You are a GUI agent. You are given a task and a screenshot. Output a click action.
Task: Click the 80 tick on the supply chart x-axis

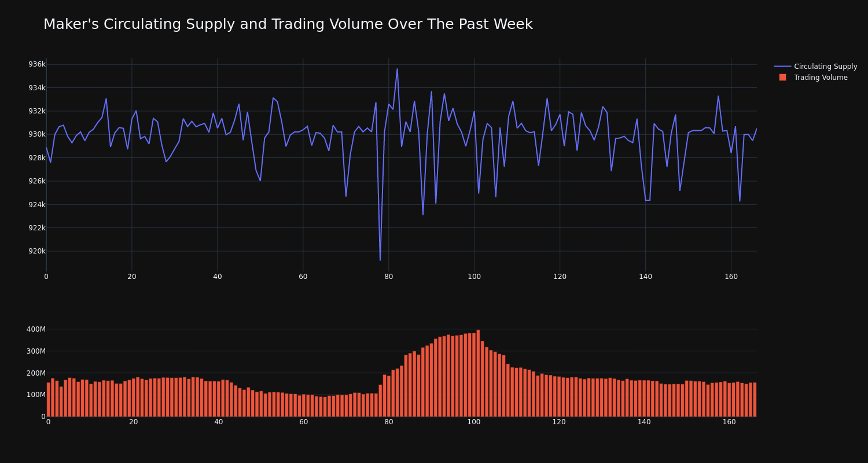(x=389, y=277)
